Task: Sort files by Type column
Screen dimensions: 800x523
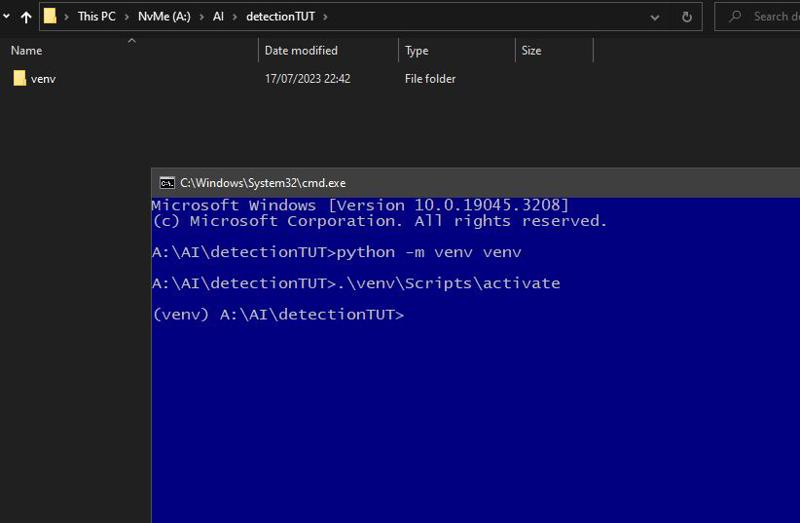Action: [416, 51]
